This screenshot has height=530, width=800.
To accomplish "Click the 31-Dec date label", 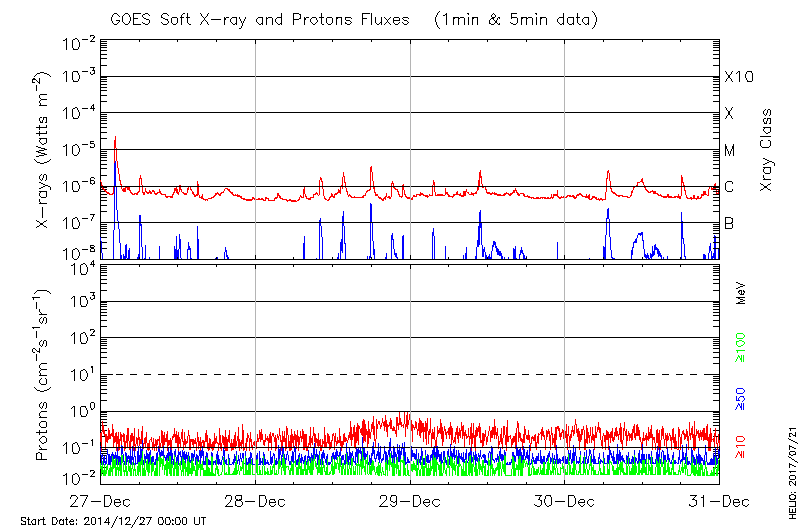I will tap(718, 500).
